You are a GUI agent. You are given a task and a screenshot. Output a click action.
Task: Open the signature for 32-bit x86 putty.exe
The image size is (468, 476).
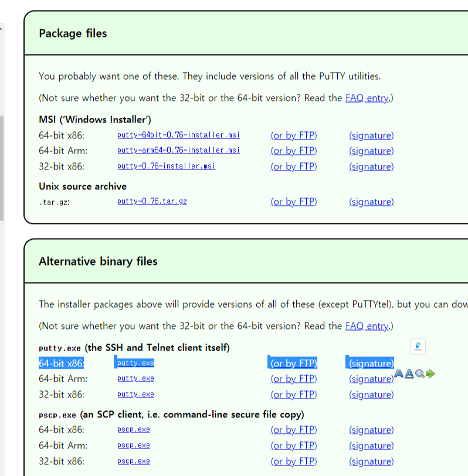pos(371,395)
